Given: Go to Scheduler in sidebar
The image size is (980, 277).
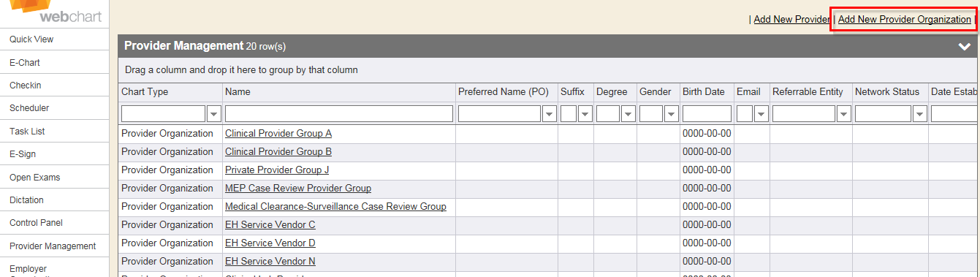Looking at the screenshot, I should tap(29, 108).
